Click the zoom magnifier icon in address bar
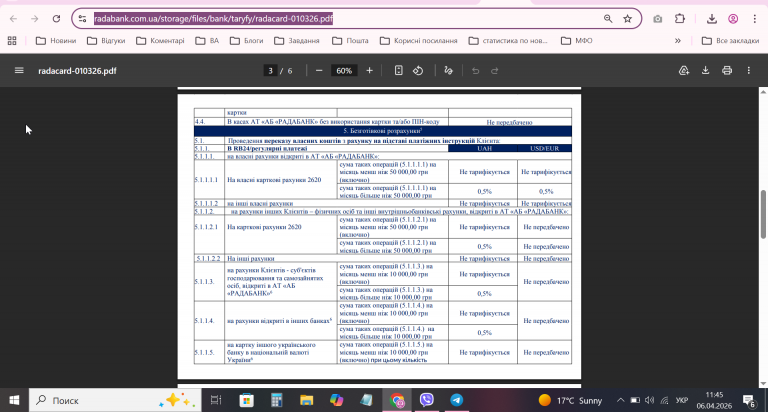Viewport: 768px width, 412px height. pyautogui.click(x=608, y=19)
